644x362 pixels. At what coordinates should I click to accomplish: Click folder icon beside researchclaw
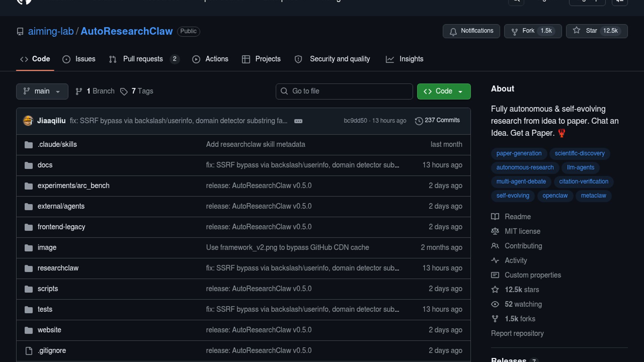coord(29,269)
